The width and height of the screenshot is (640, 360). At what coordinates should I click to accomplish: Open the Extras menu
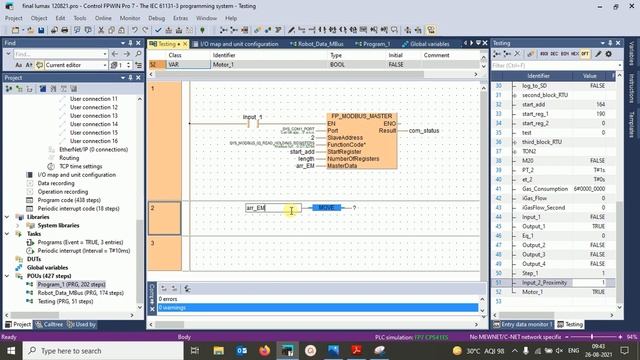click(x=180, y=18)
